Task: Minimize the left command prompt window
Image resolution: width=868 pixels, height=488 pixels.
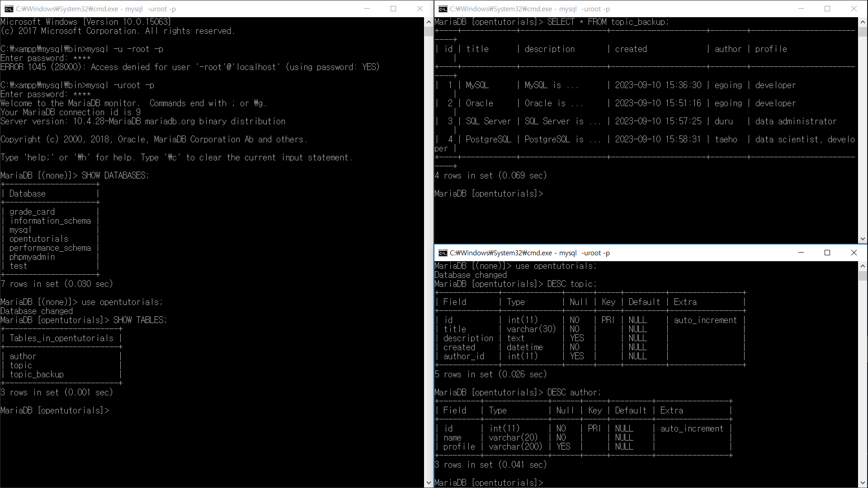Action: [367, 9]
